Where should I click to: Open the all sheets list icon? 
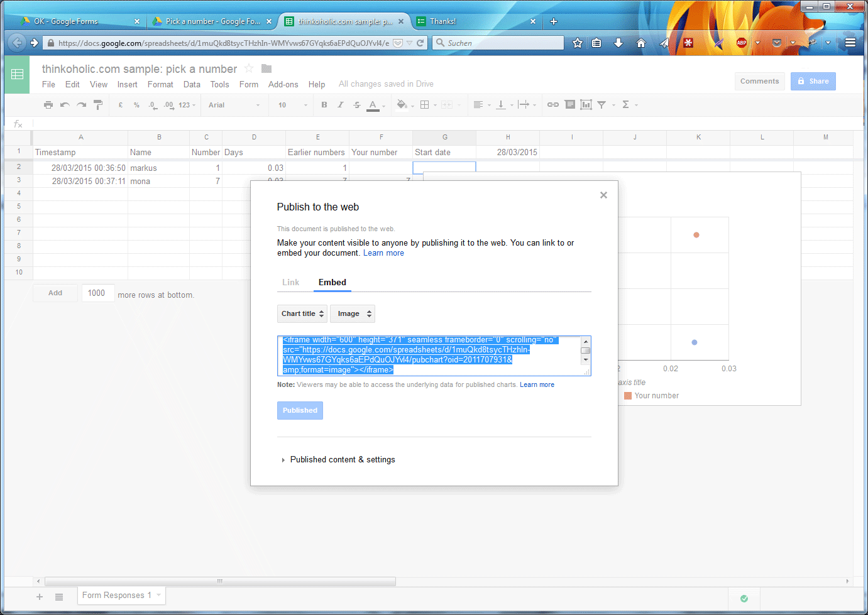[x=59, y=597]
